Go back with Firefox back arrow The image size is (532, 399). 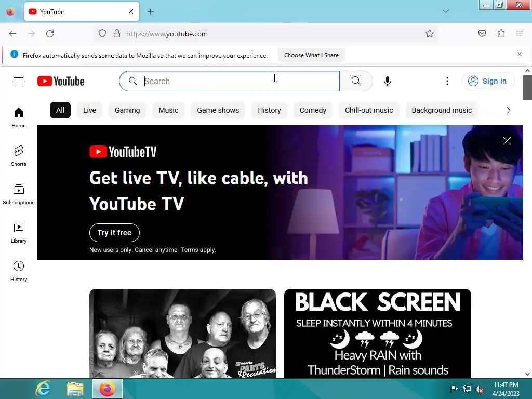tap(12, 34)
